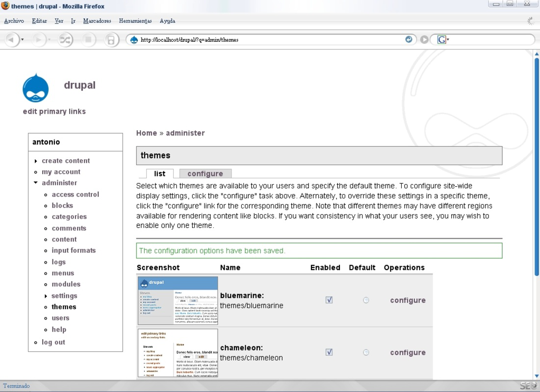Image resolution: width=540 pixels, height=392 pixels.
Task: Open the search engine selector dropdown
Action: [x=448, y=40]
